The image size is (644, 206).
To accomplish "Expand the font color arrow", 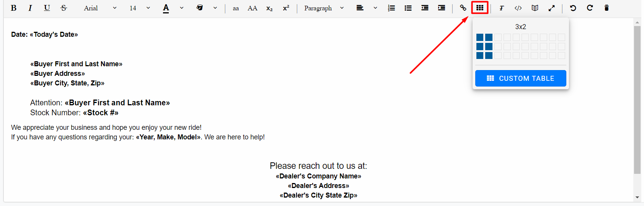I will 182,8.
